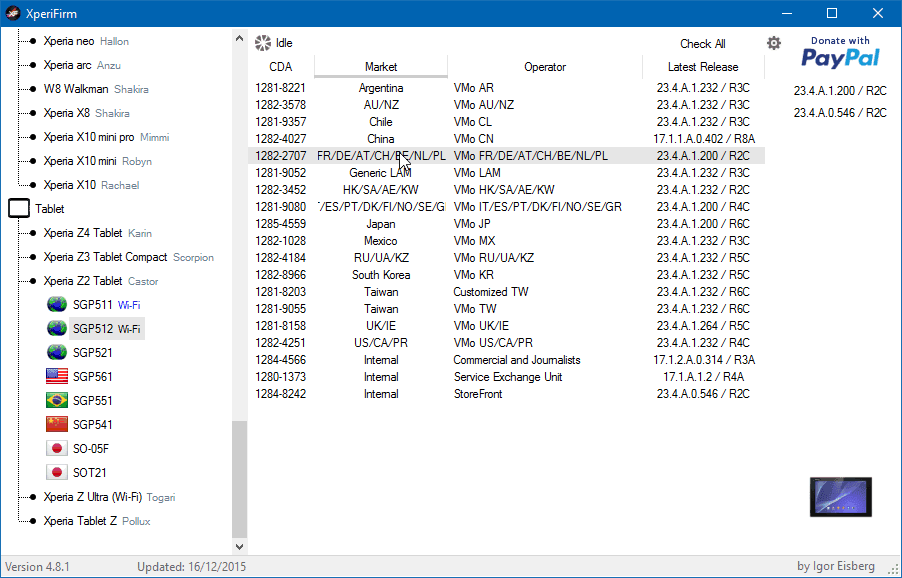
Task: Click the Check All button
Action: click(702, 44)
